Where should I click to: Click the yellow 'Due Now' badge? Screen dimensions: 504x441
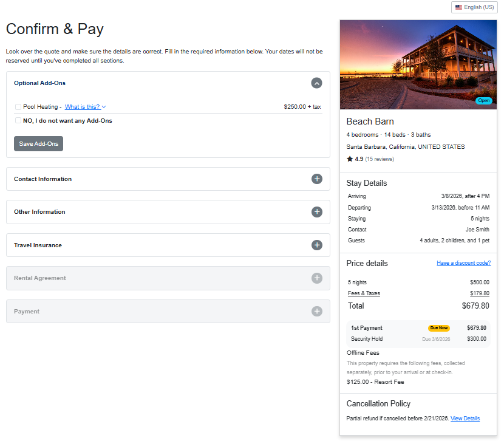(439, 328)
